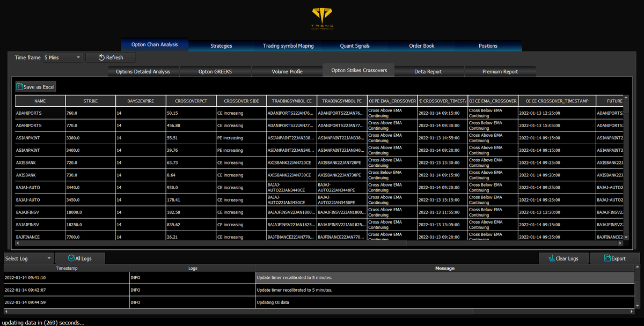Select ASIANPAINT cell for strike 3380.0
This screenshot has height=326, width=644.
[40, 138]
